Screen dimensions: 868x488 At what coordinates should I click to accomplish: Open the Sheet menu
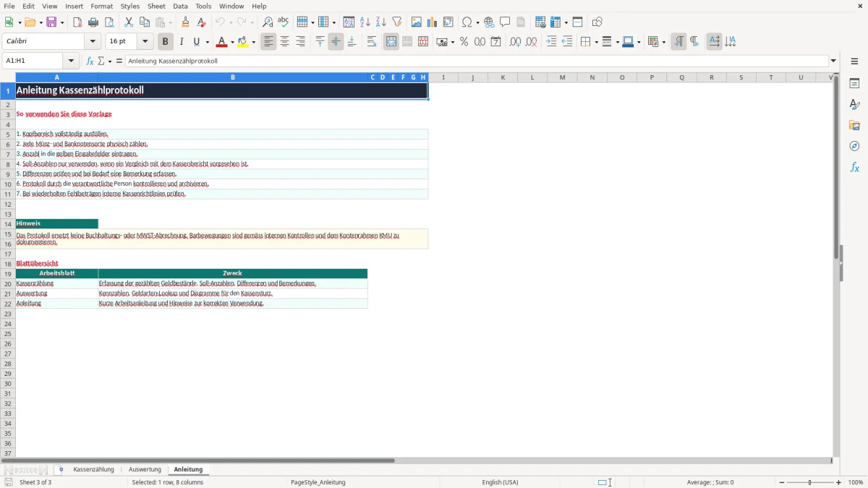click(x=156, y=6)
